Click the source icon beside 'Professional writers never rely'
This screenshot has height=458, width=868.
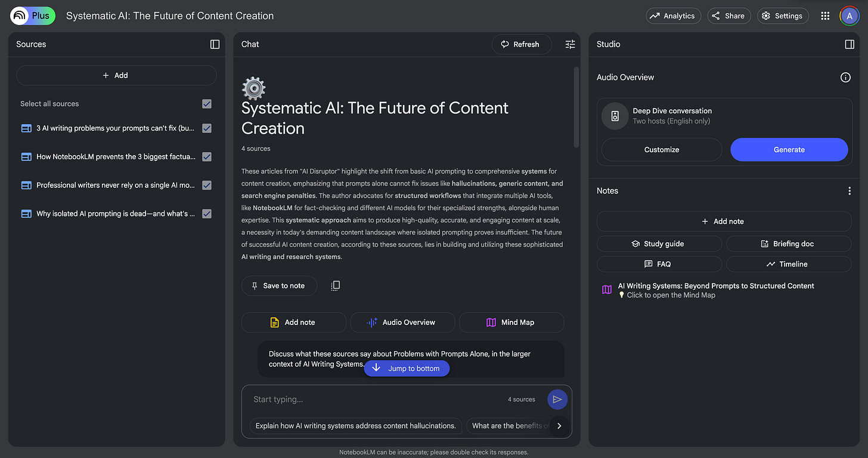coord(26,185)
